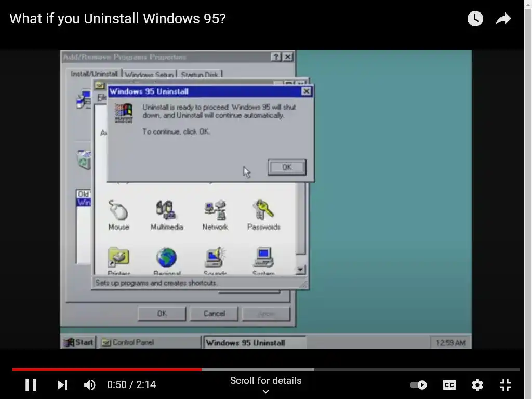Open the video settings gear
Screen dimensions: 532x399
[477, 385]
